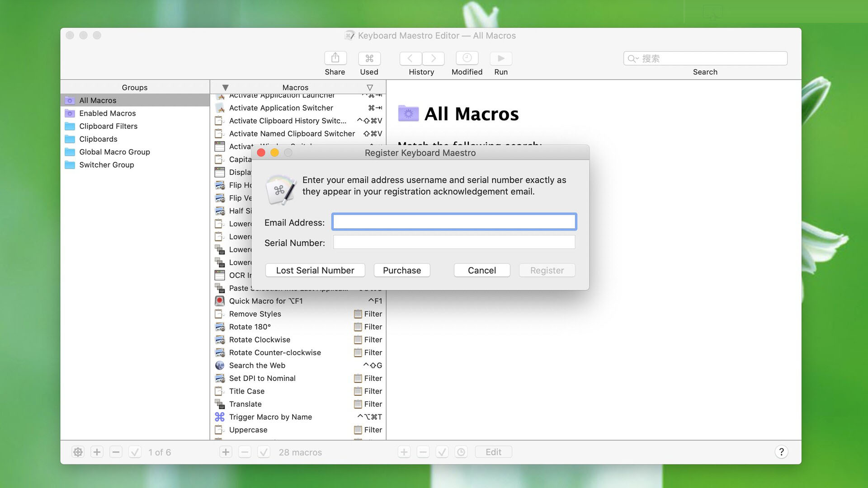
Task: Click the settings gear icon bottom left
Action: pyautogui.click(x=78, y=452)
